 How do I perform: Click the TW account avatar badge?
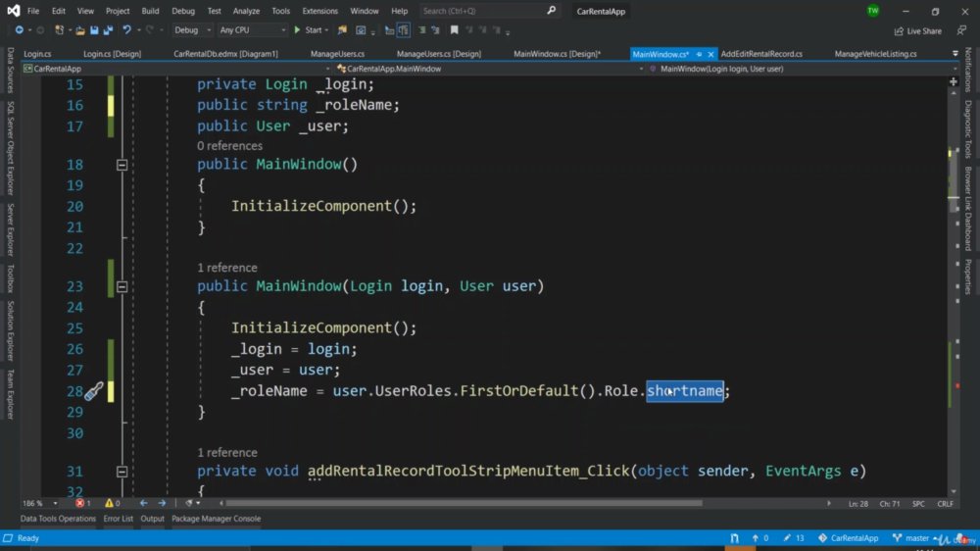pyautogui.click(x=873, y=11)
